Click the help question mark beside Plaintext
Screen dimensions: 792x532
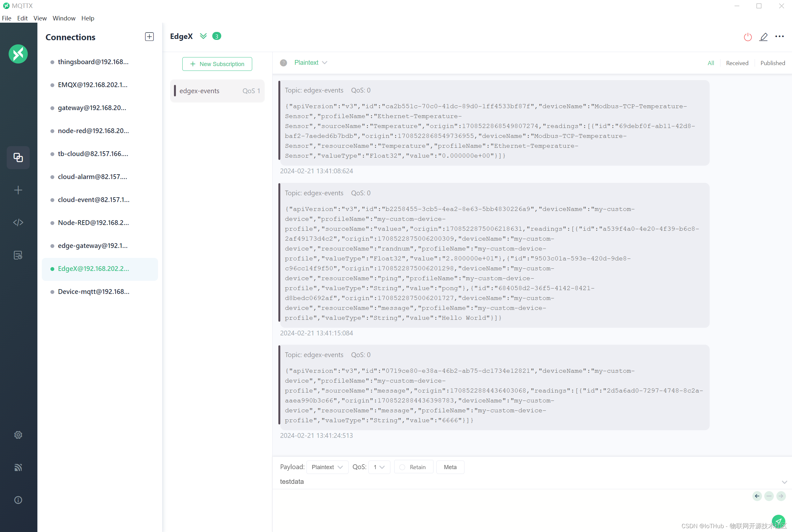coord(283,63)
